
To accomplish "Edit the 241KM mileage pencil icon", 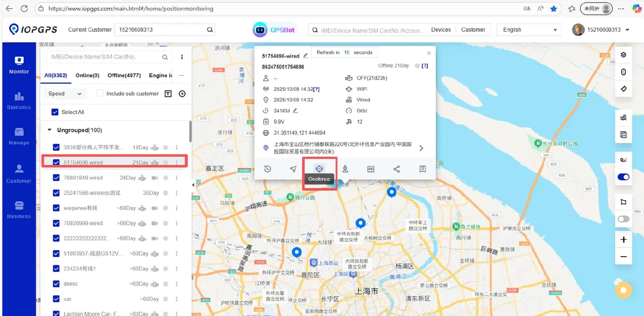I will pos(295,111).
